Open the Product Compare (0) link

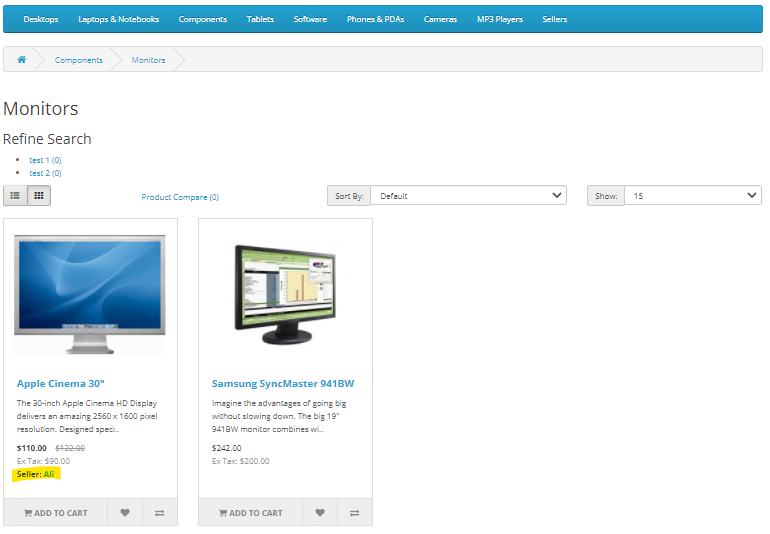180,197
